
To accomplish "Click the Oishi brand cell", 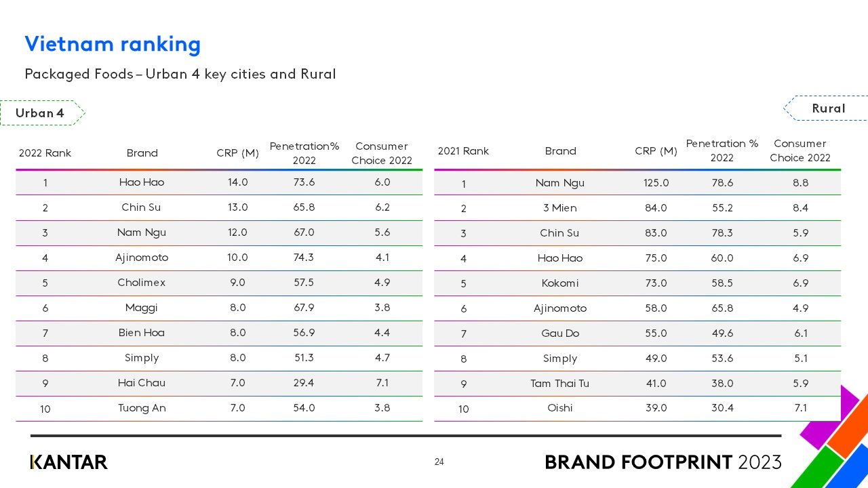I will click(560, 408).
